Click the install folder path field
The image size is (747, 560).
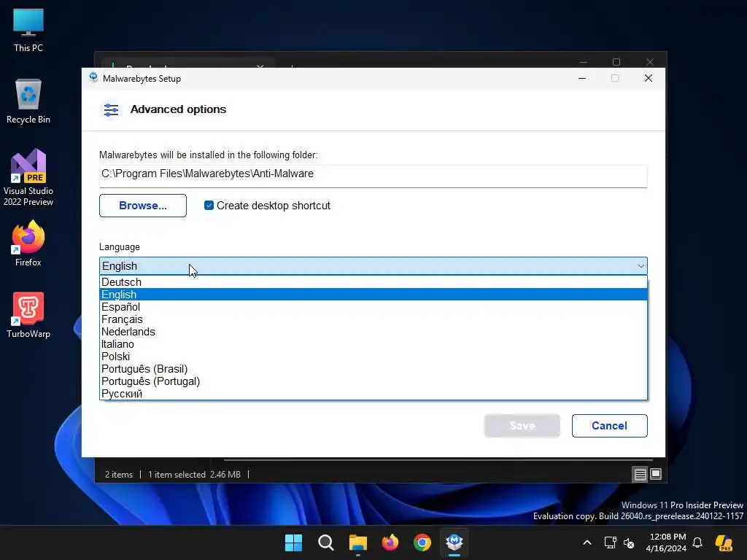coord(373,176)
